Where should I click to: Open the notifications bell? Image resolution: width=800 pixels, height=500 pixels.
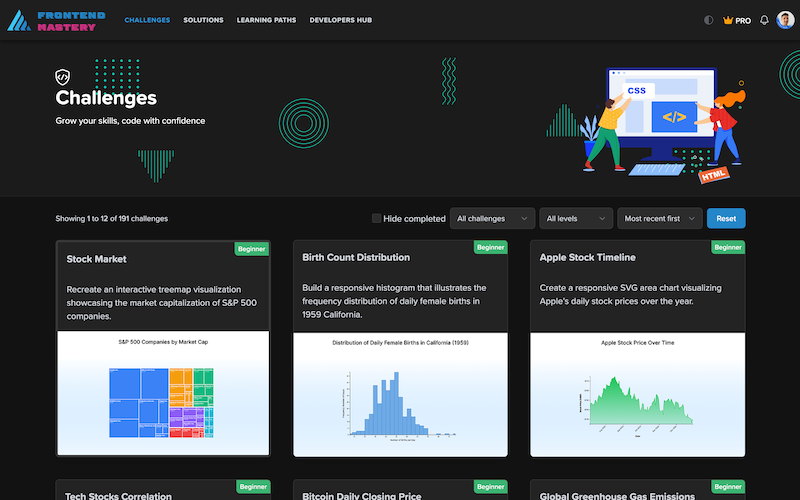tap(765, 20)
